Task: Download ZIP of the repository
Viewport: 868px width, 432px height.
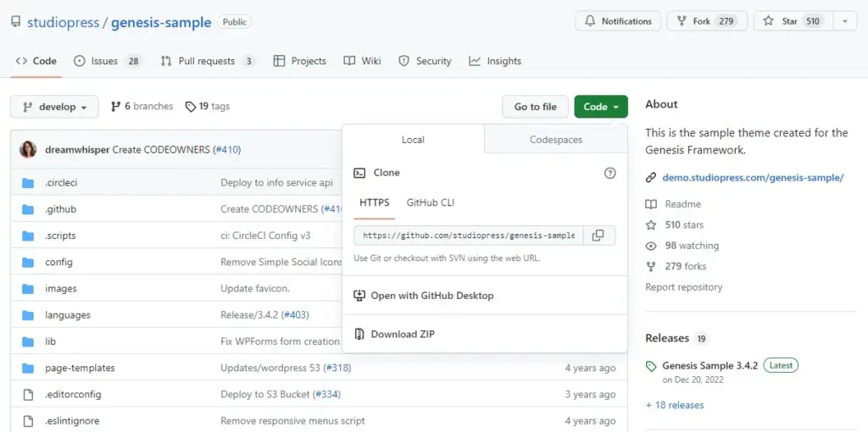Action: 394,334
